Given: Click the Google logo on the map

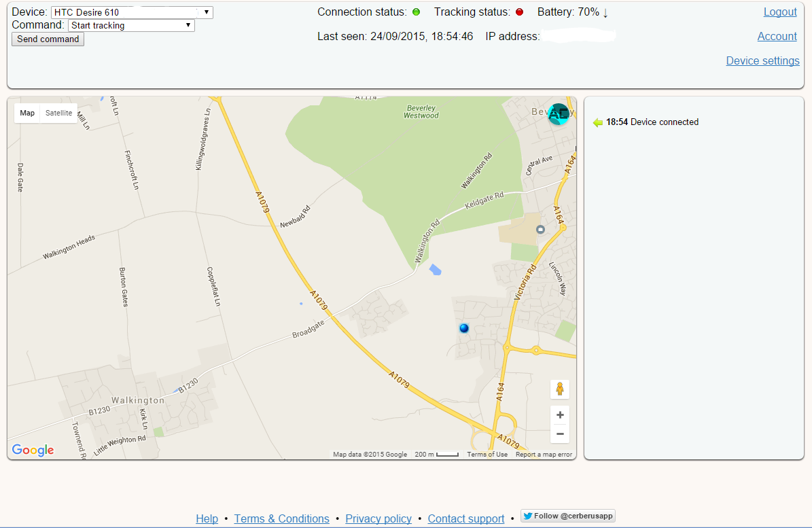Looking at the screenshot, I should [33, 450].
